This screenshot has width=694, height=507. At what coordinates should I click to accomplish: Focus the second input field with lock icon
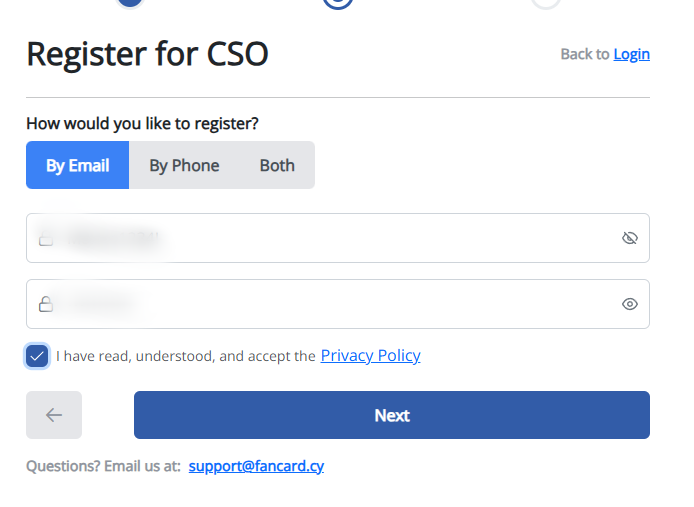click(x=338, y=304)
